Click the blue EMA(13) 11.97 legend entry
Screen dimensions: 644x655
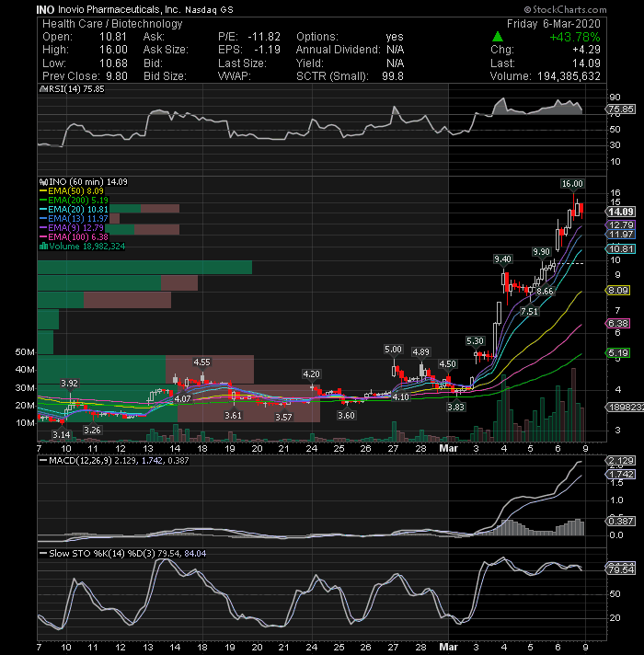click(x=74, y=218)
